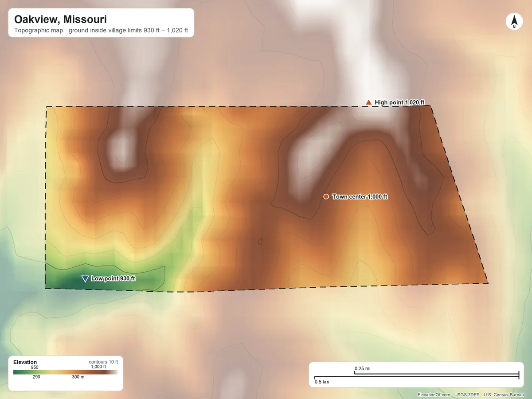The height and width of the screenshot is (399, 532).
Task: Click the 'Elevation' legend heading
Action: tap(25, 362)
